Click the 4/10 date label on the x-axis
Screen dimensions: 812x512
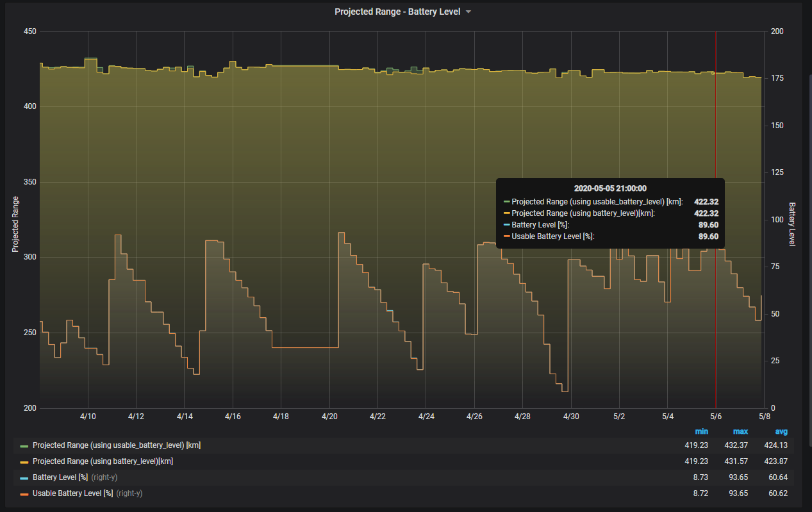[88, 416]
